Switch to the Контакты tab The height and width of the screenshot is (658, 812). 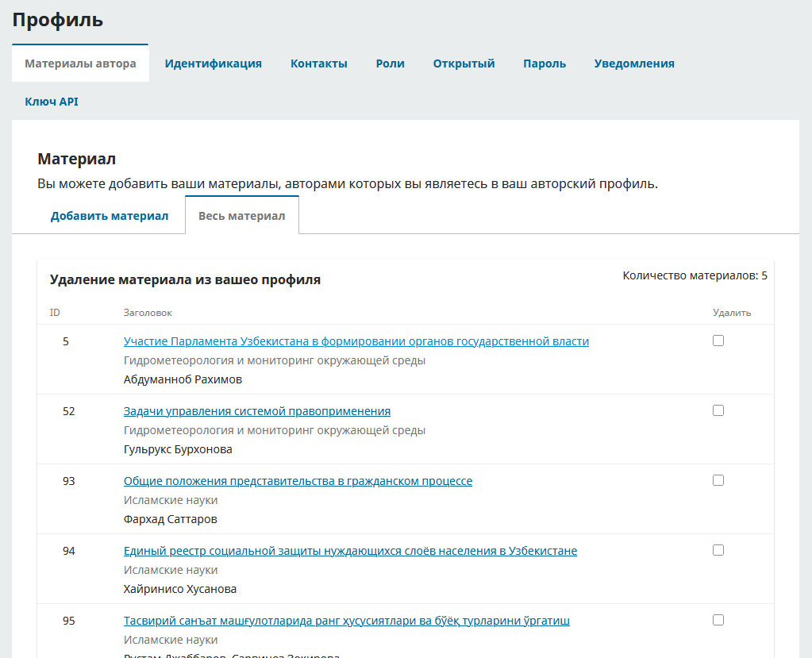pos(318,63)
